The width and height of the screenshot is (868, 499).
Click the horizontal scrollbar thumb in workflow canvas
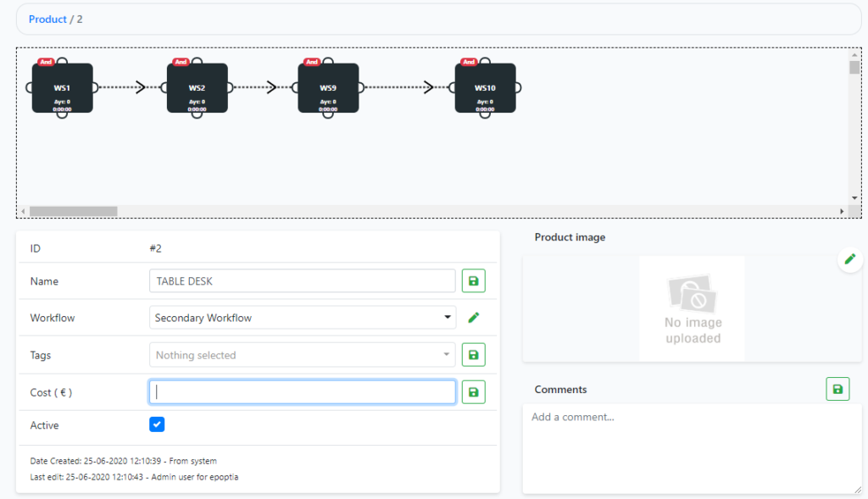[x=73, y=211]
